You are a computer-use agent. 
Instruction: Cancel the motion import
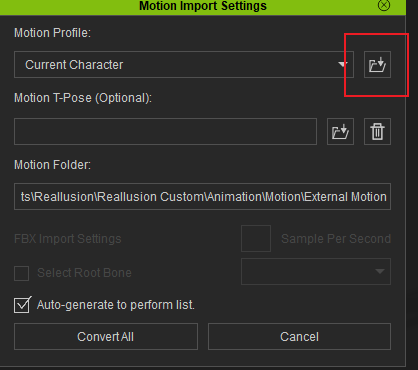pos(299,336)
